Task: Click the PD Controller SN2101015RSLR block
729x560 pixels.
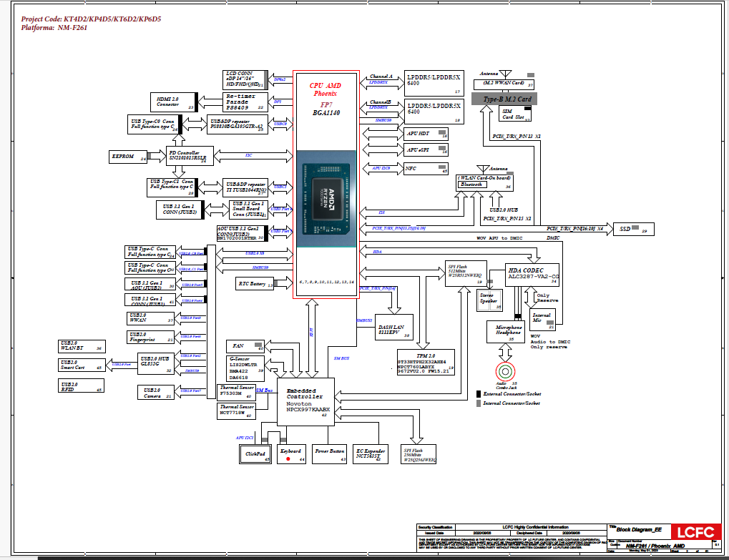Action: [x=190, y=156]
